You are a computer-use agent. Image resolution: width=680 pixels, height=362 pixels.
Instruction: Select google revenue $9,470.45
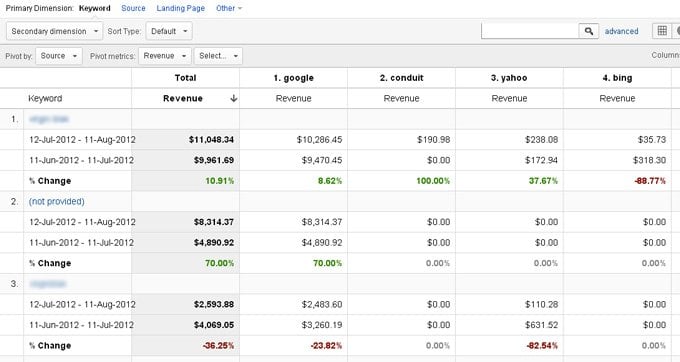[x=322, y=160]
